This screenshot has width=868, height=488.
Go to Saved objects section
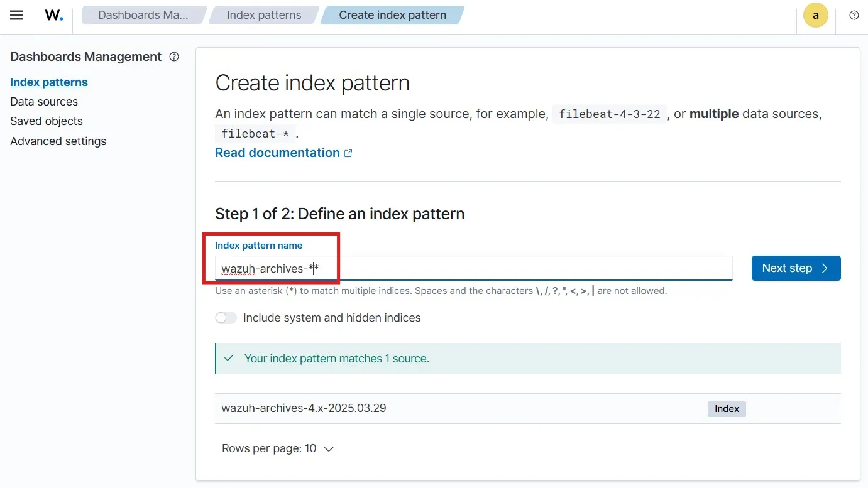(47, 121)
